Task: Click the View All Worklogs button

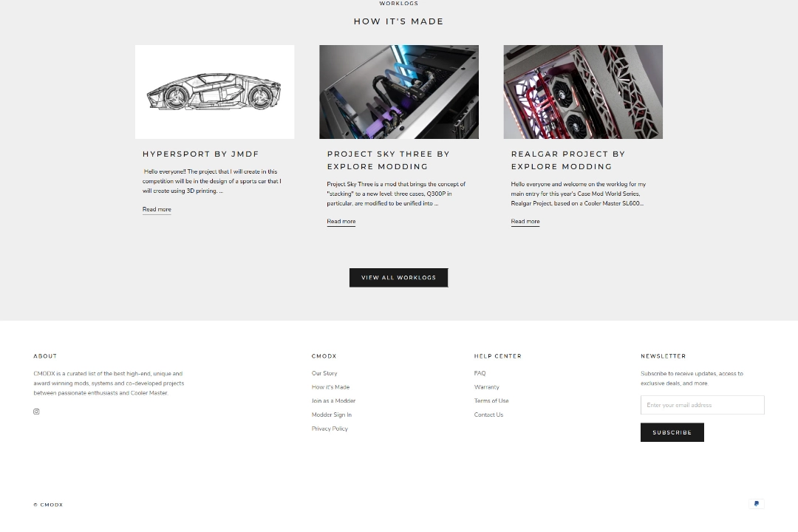Action: pos(398,278)
